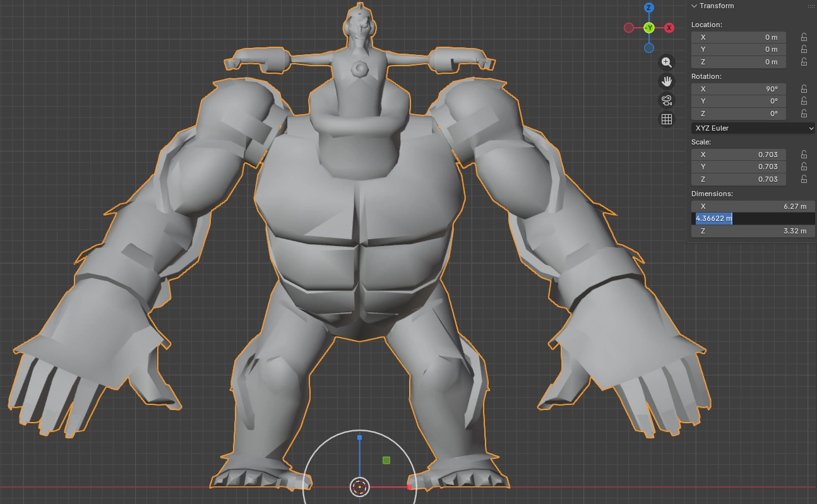The image size is (817, 504).
Task: Click the red X axis gizmo ball
Action: click(669, 28)
